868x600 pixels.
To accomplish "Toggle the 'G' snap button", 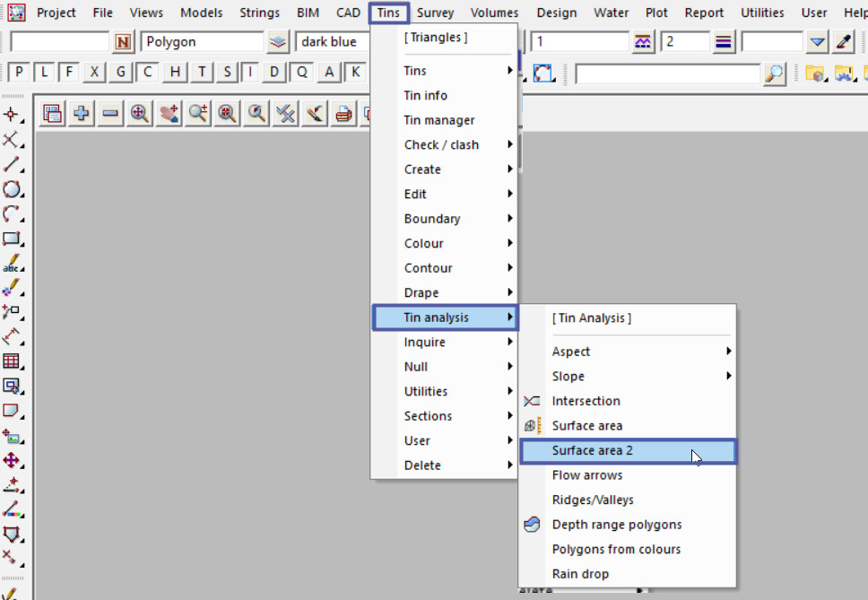I will (122, 73).
